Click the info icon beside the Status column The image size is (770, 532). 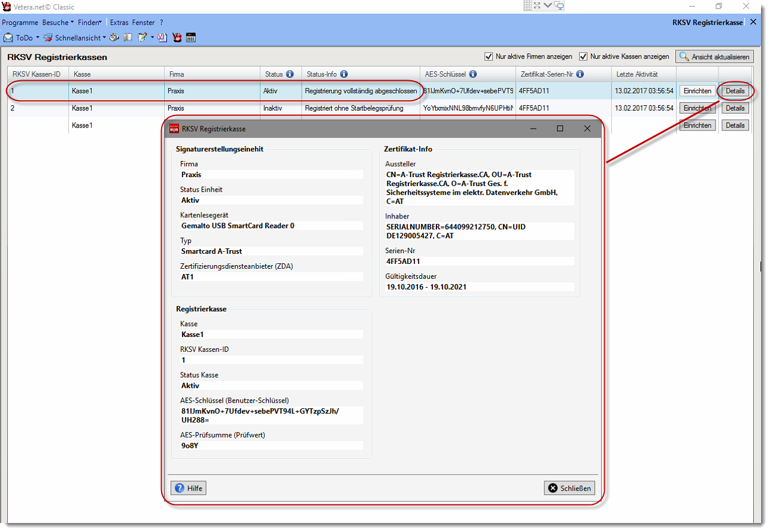coord(290,74)
